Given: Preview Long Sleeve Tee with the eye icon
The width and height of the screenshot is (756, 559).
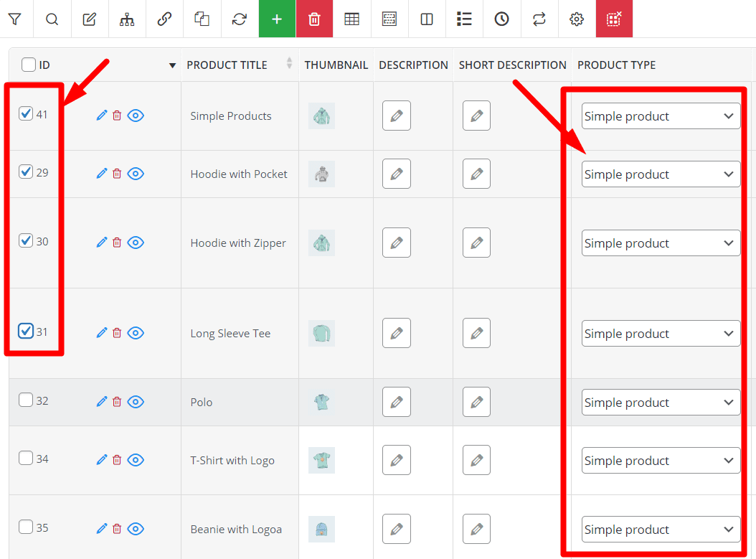Looking at the screenshot, I should [136, 332].
